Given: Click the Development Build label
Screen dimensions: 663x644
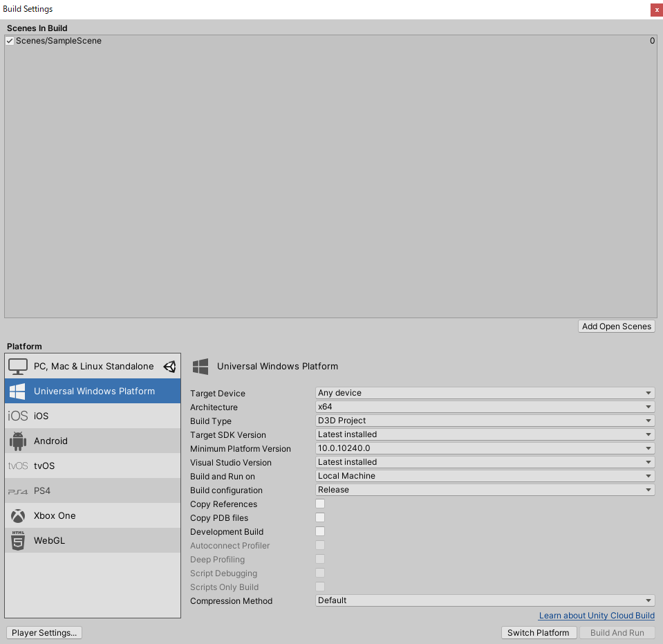Looking at the screenshot, I should pyautogui.click(x=227, y=532).
